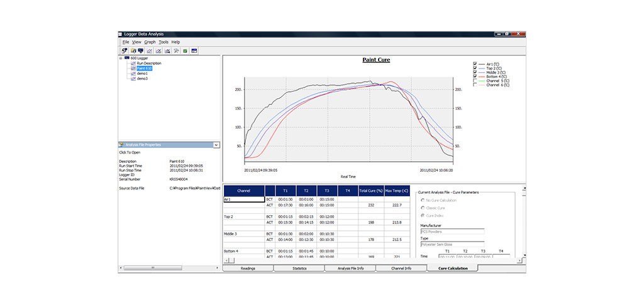Click the T1 column header in table
644x302 pixels.
[x=286, y=191]
